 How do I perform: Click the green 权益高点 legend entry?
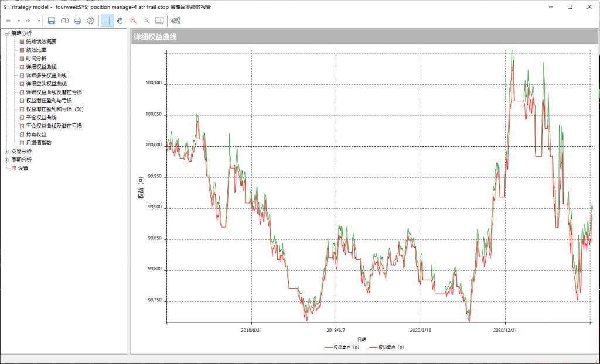[342, 348]
